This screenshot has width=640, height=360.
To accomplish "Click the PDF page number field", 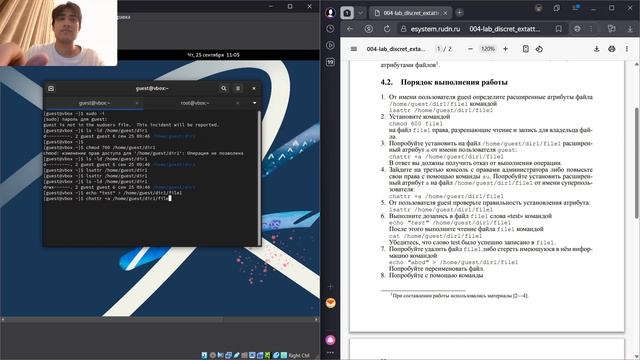I will [439, 49].
